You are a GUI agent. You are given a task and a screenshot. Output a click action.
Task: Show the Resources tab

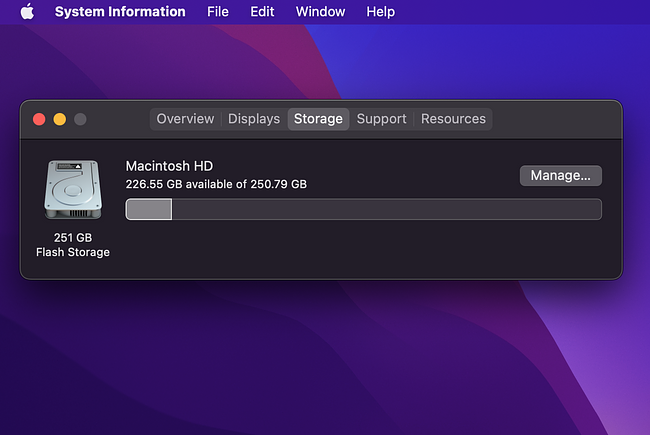453,119
